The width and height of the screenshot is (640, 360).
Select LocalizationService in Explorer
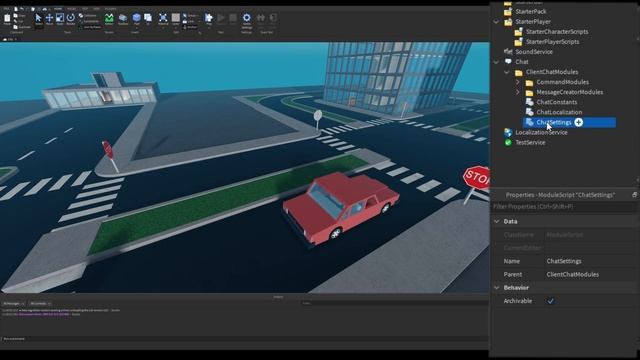541,132
